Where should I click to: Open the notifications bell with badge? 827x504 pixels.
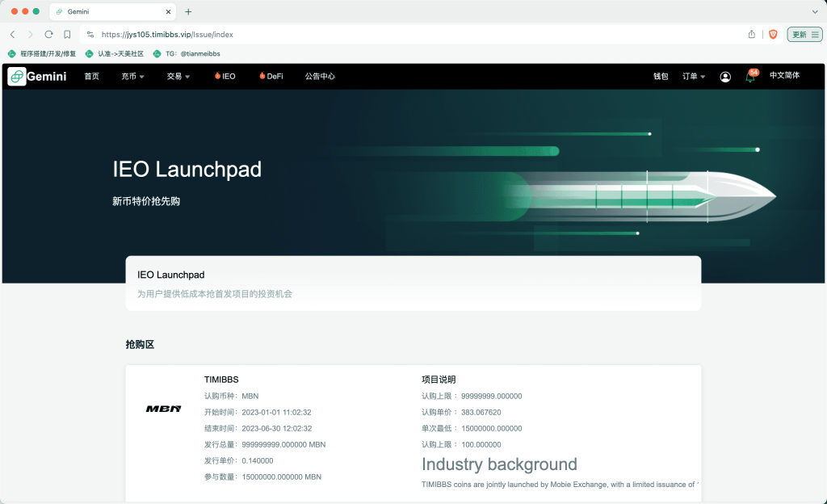(x=751, y=77)
